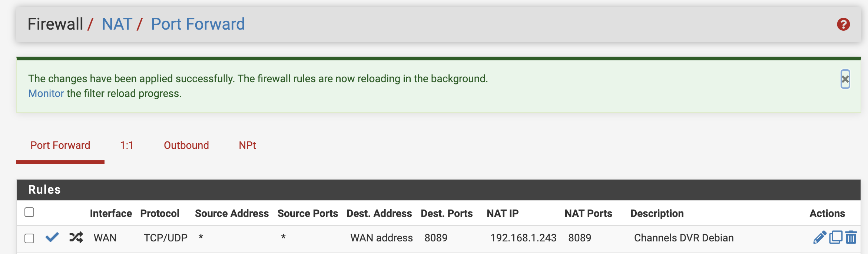Click the Port Forward breadcrumb link

[x=198, y=24]
